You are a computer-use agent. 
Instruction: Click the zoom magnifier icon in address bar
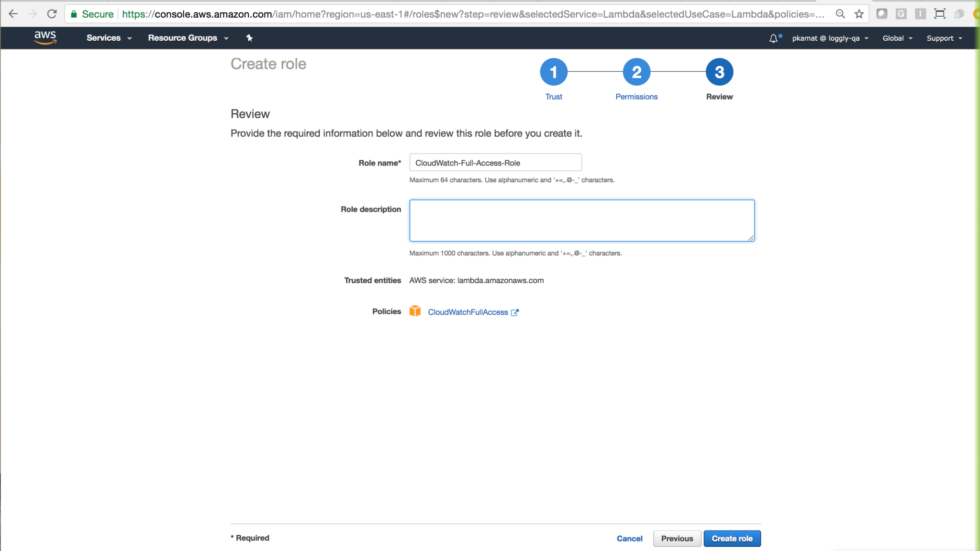click(840, 14)
